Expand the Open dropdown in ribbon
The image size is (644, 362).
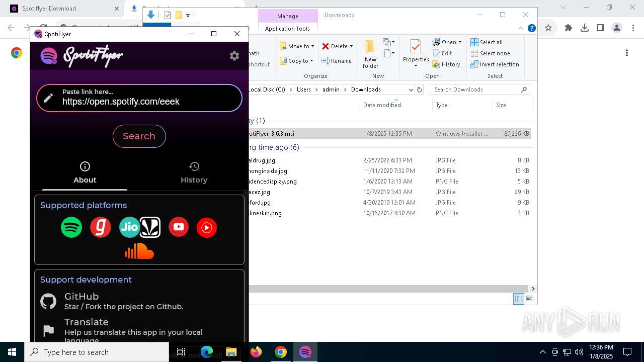460,42
